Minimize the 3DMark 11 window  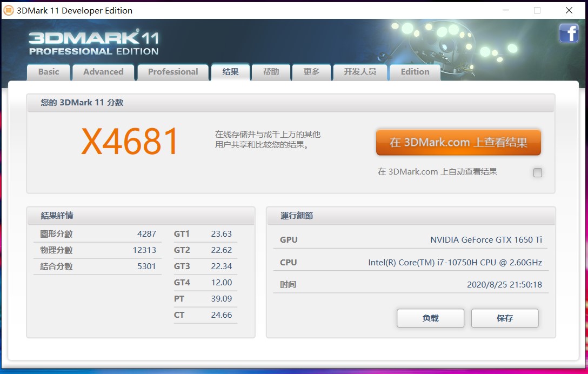pyautogui.click(x=505, y=10)
